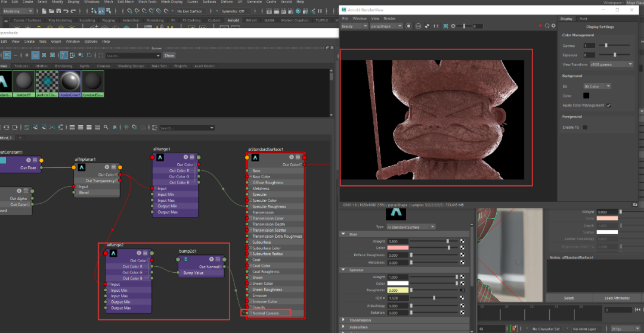Click the Show button in Hypershade browser
Screen dimensions: 644x333
(169, 55)
